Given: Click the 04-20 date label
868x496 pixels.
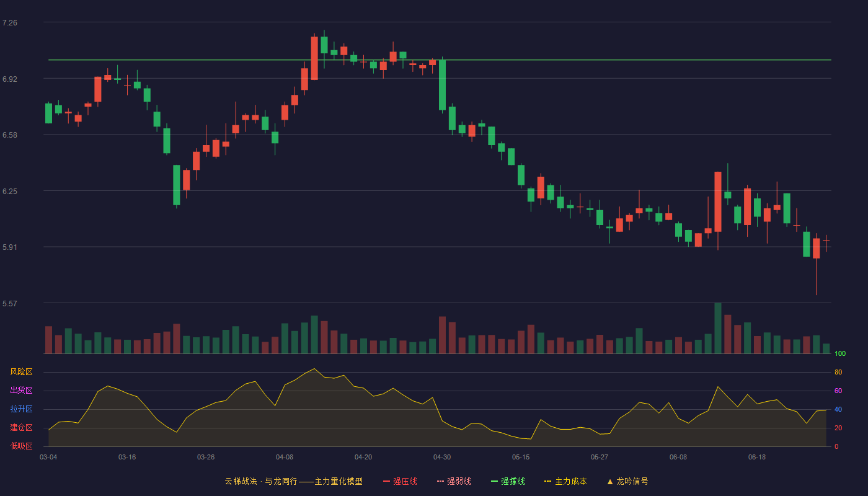Looking at the screenshot, I should click(363, 457).
